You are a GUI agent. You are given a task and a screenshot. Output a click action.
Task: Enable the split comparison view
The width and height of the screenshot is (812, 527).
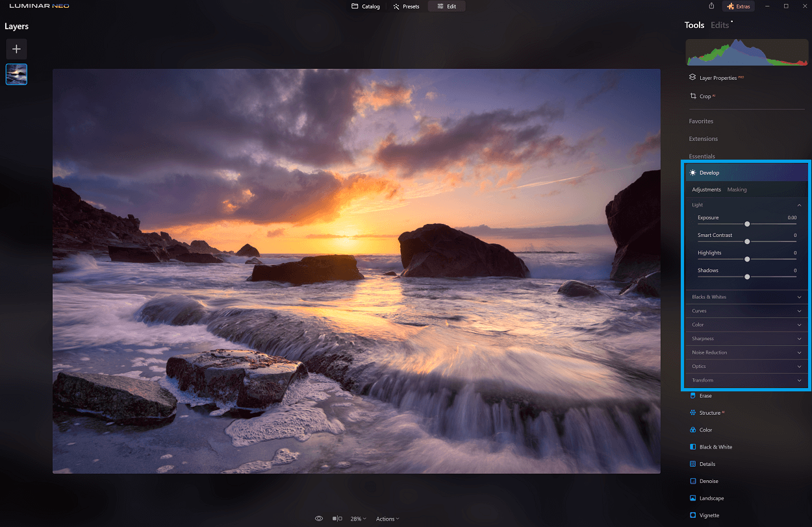pyautogui.click(x=336, y=518)
